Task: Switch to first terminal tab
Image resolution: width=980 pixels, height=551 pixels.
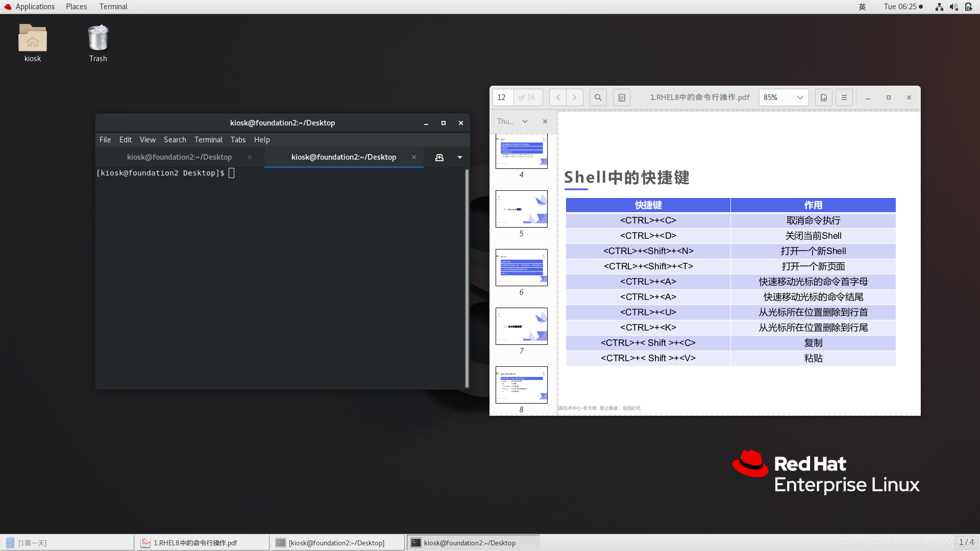Action: click(x=180, y=157)
